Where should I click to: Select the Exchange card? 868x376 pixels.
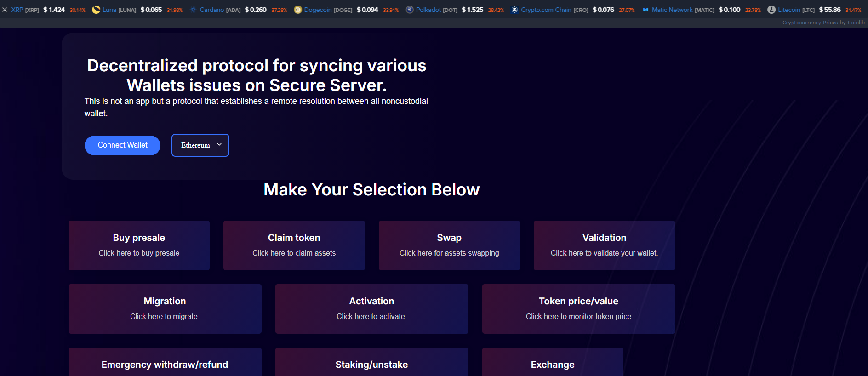pos(553,362)
